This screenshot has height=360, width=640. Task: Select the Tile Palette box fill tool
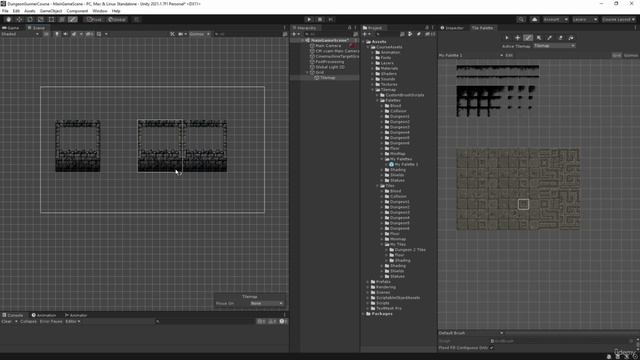click(539, 38)
